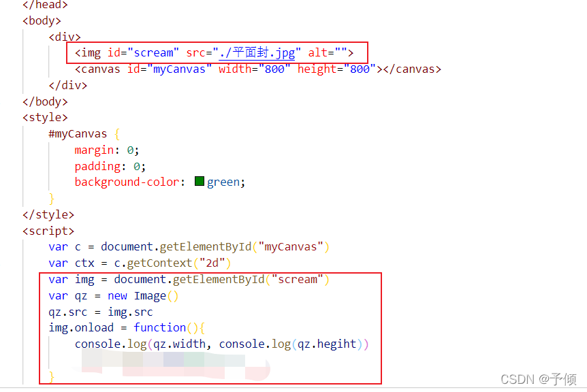587x392 pixels.
Task: Click the '#myCanvas' CSS selector
Action: pyautogui.click(x=78, y=134)
